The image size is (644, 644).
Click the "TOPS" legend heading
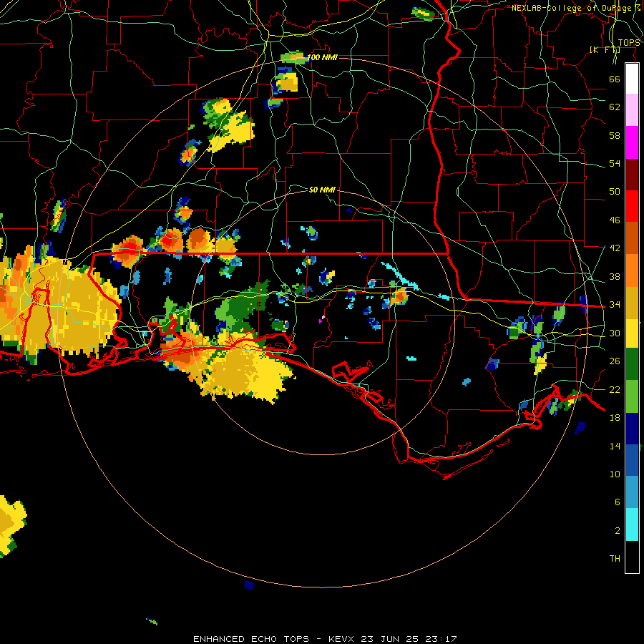point(629,43)
